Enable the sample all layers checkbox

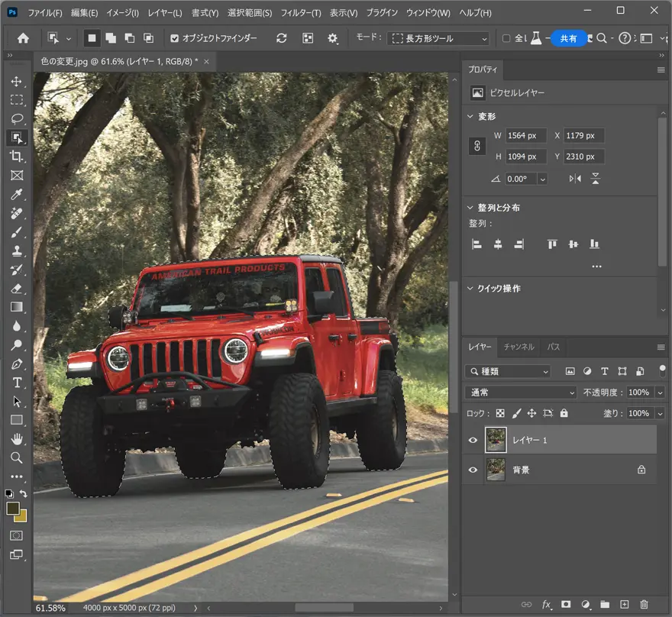[x=506, y=38]
